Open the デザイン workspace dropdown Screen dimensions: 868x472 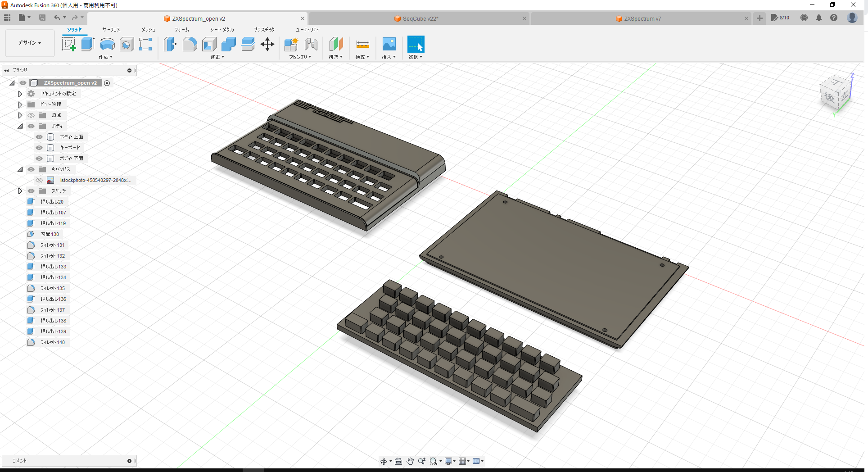pos(30,43)
